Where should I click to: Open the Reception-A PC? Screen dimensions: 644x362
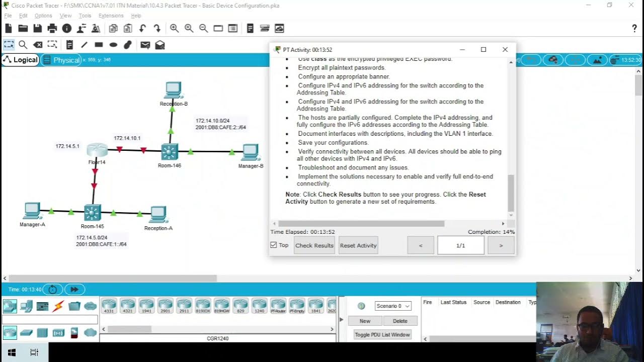(x=158, y=215)
